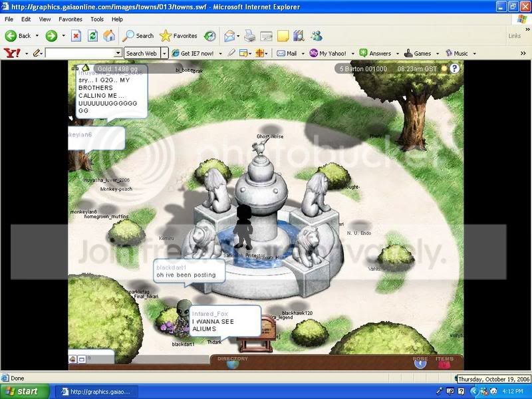
Task: Open the Favorites star button
Action: [178, 36]
